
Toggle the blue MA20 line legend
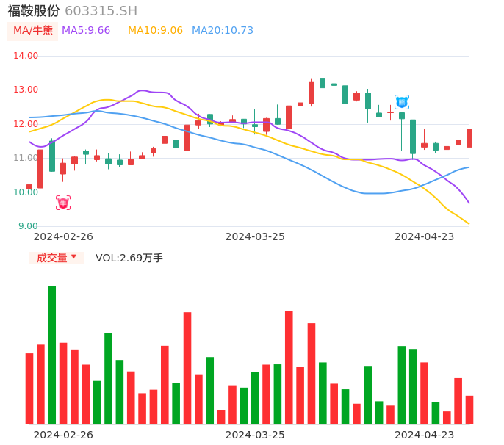222,31
